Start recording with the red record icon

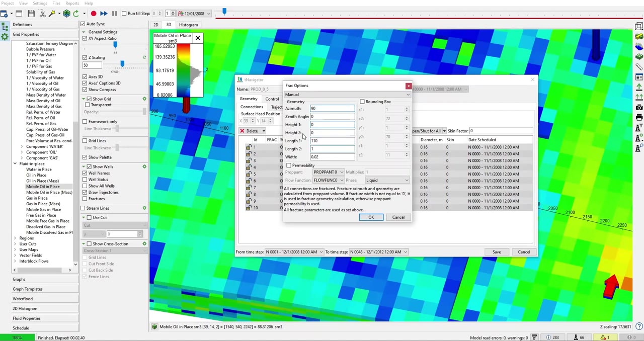[94, 13]
